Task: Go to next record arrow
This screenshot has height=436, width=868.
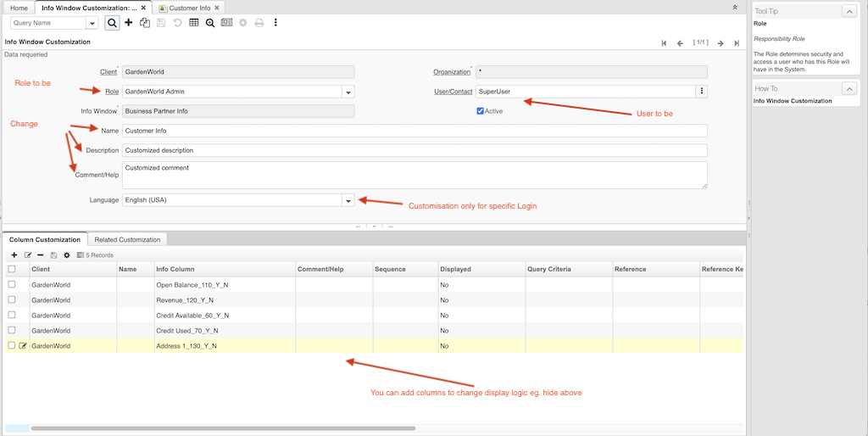Action: (x=720, y=43)
